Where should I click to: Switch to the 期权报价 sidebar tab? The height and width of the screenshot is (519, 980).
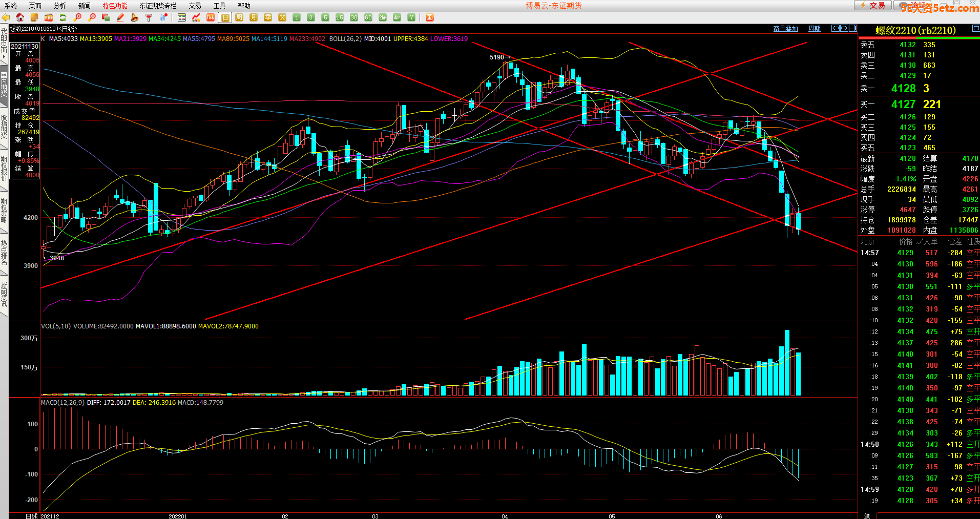[x=4, y=169]
